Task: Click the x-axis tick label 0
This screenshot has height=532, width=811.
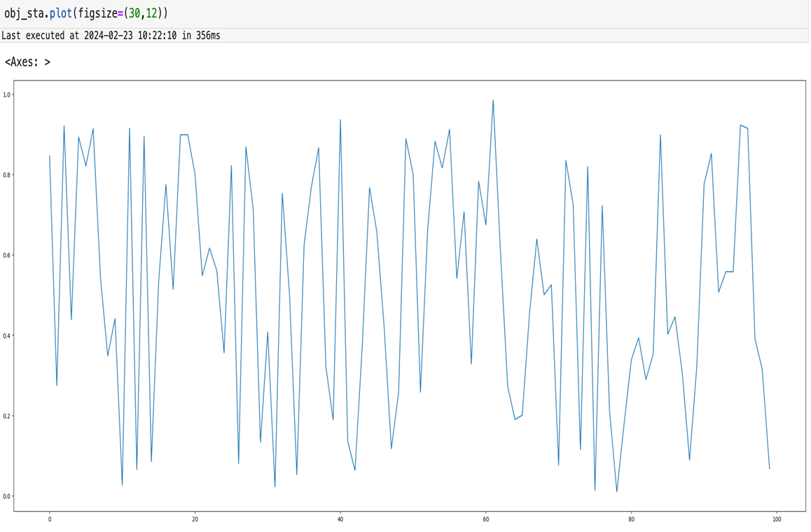Action: click(x=50, y=519)
